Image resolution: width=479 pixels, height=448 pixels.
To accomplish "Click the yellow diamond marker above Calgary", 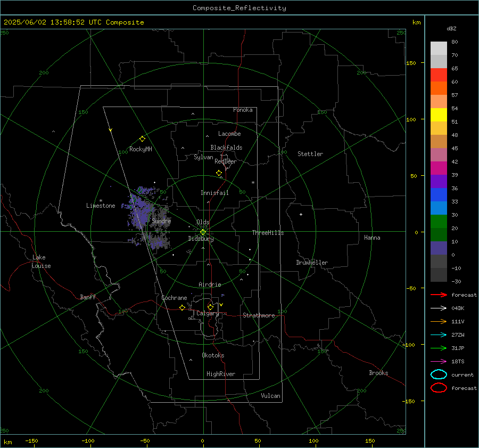I will 210,307.
